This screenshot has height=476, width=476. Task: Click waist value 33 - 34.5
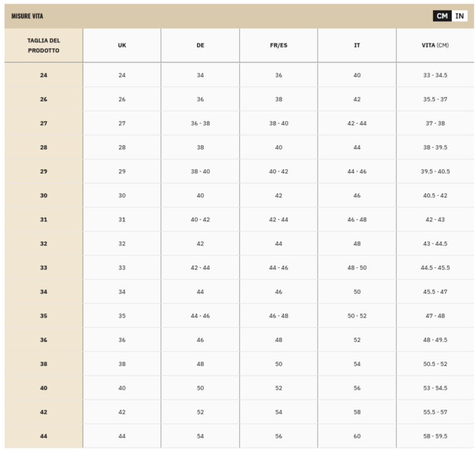435,75
